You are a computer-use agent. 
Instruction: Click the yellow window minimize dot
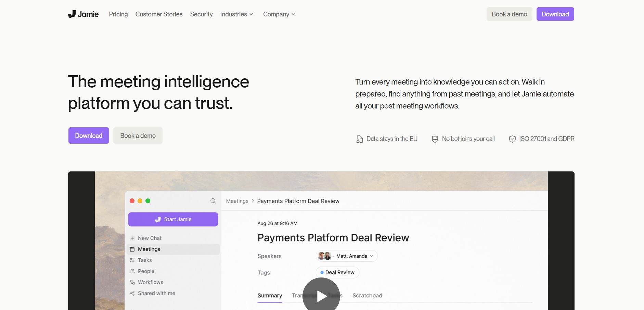click(140, 201)
